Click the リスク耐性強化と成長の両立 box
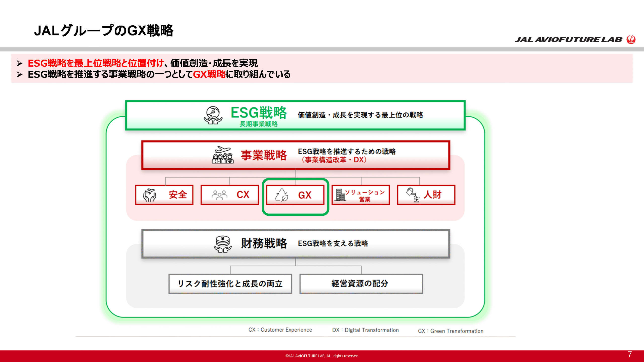Screen dimensions: 644x362 click(230, 284)
